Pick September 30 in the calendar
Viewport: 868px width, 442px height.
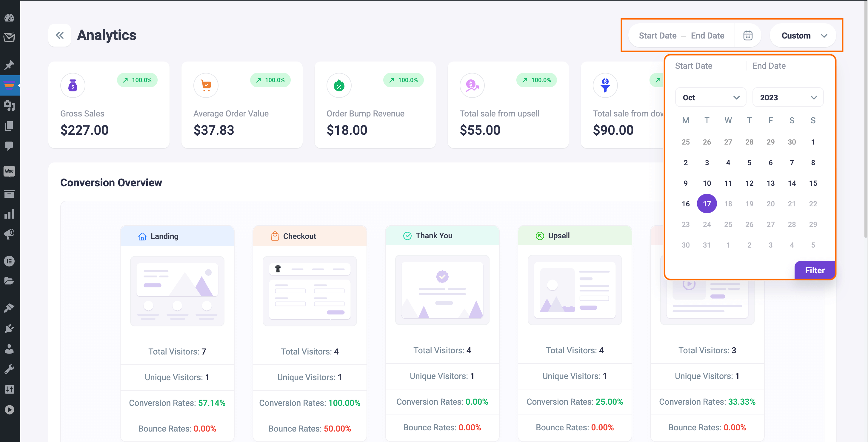click(792, 142)
